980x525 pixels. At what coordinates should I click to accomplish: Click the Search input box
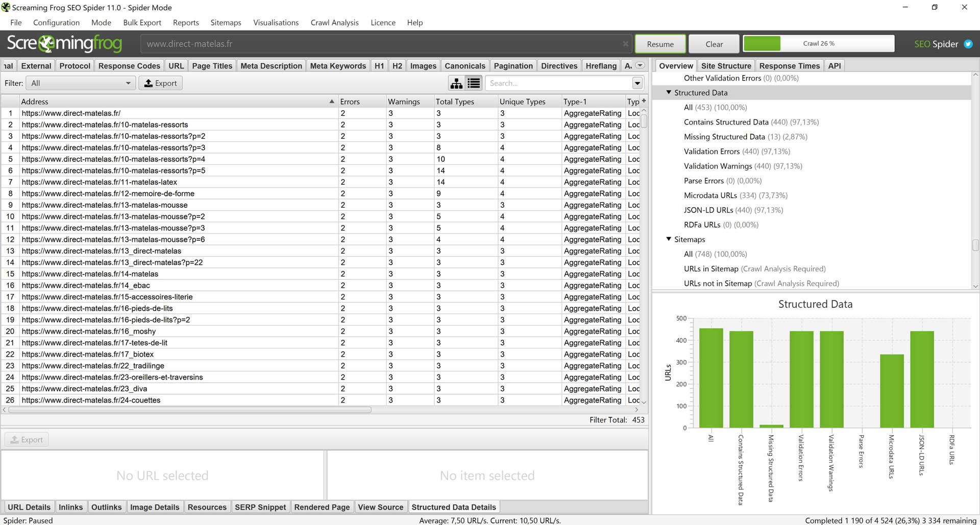(558, 83)
